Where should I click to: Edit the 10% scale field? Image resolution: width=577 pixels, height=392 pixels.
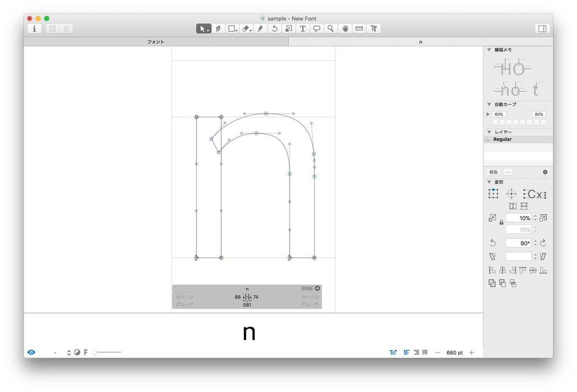(x=518, y=218)
